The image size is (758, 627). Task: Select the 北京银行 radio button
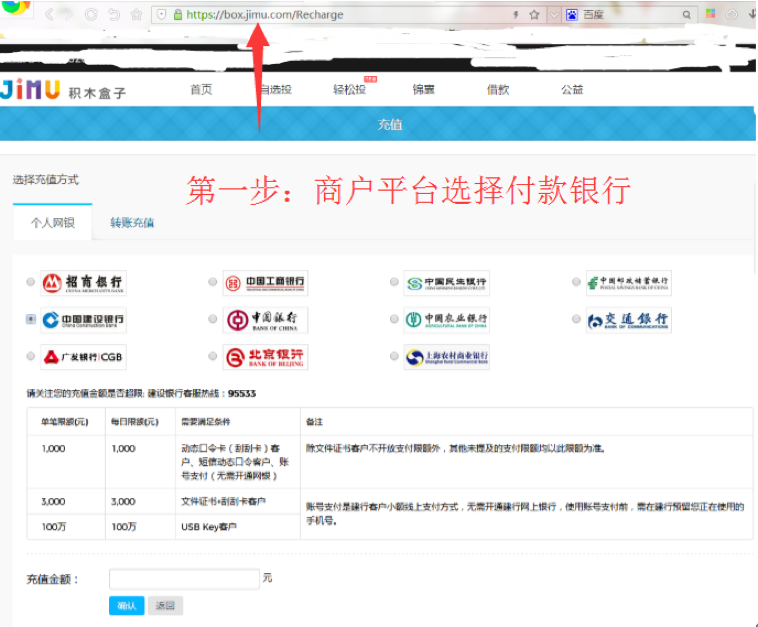[212, 356]
